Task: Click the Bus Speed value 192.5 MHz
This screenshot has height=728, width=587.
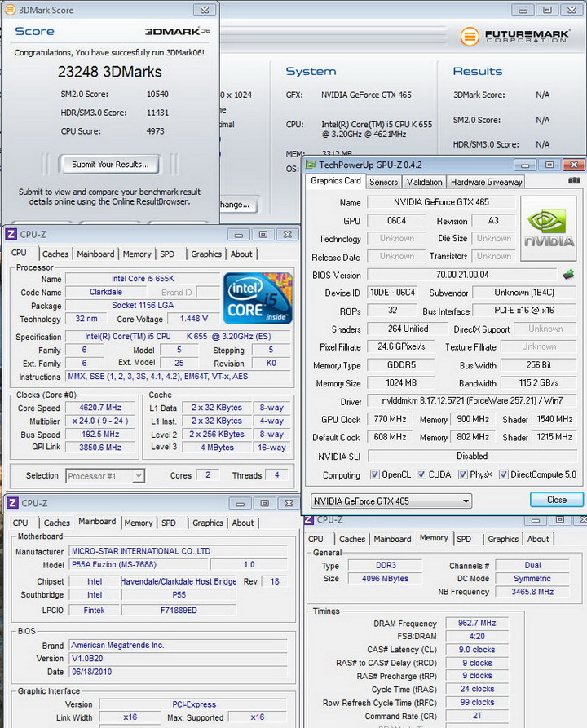Action: pyautogui.click(x=100, y=435)
